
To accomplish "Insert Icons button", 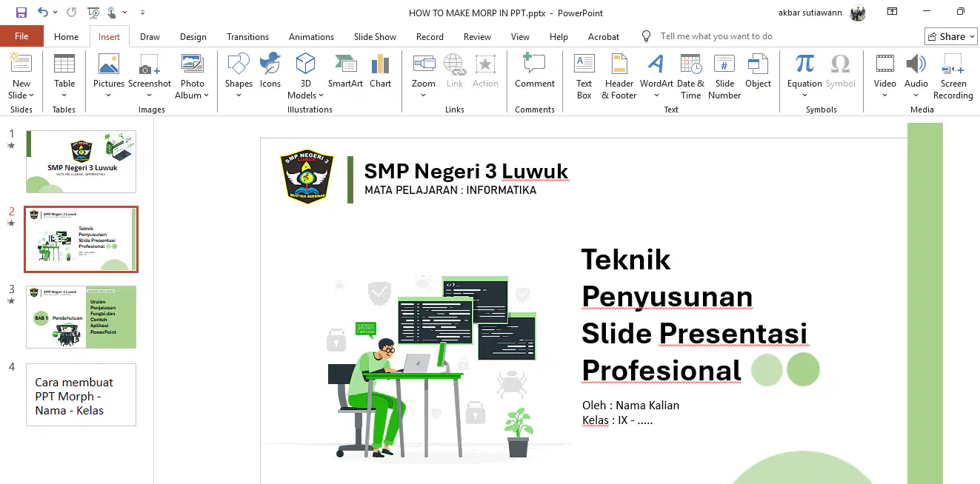I will point(270,72).
